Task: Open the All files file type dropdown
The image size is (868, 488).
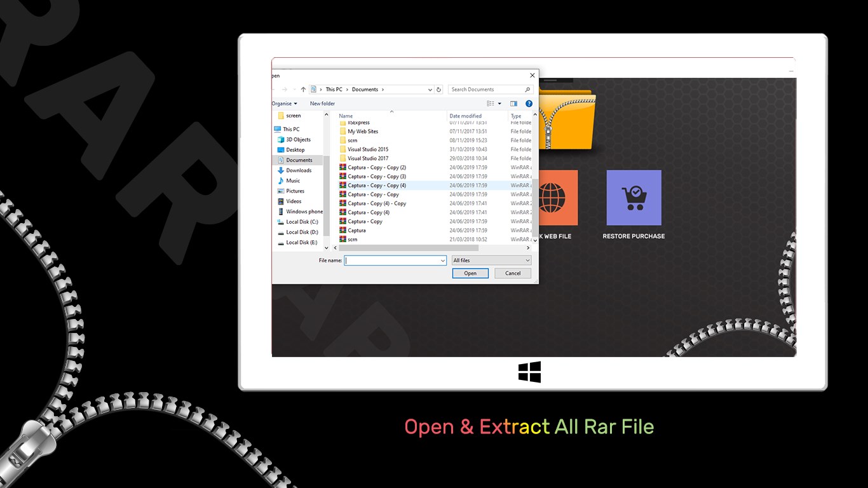Action: coord(491,260)
